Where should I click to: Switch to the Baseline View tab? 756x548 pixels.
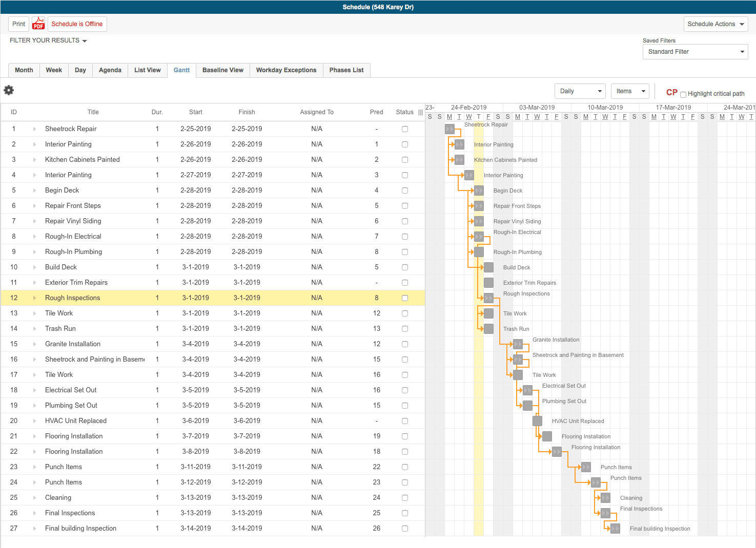point(223,70)
